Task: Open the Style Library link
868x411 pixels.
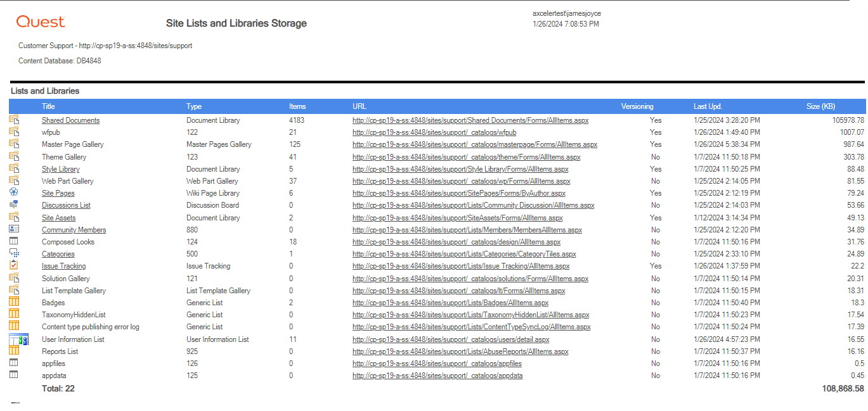Action: [x=60, y=168]
